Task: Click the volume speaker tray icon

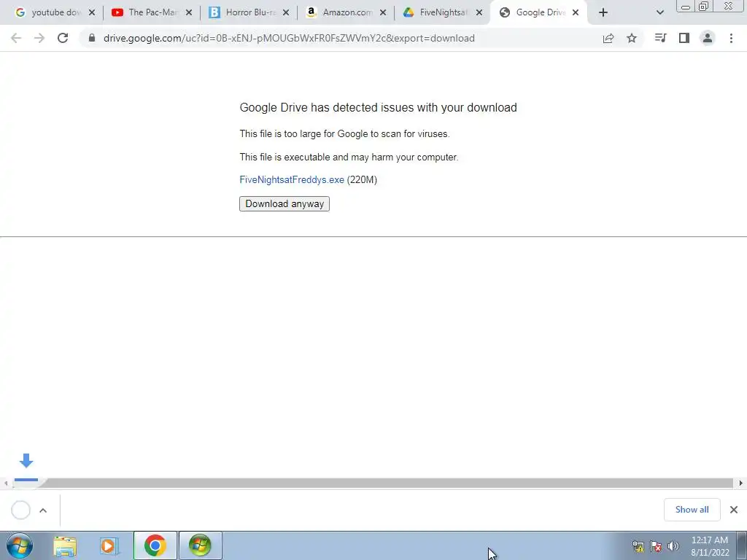Action: [x=673, y=546]
